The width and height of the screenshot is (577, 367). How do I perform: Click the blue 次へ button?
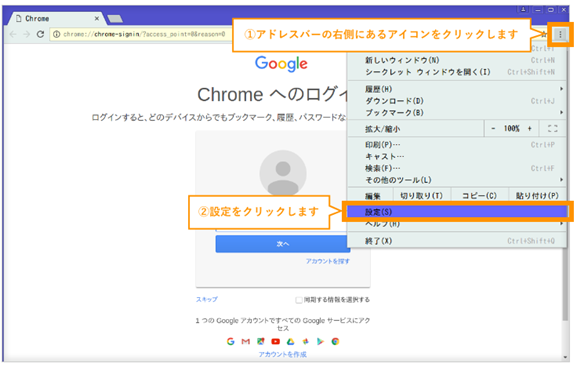point(283,244)
